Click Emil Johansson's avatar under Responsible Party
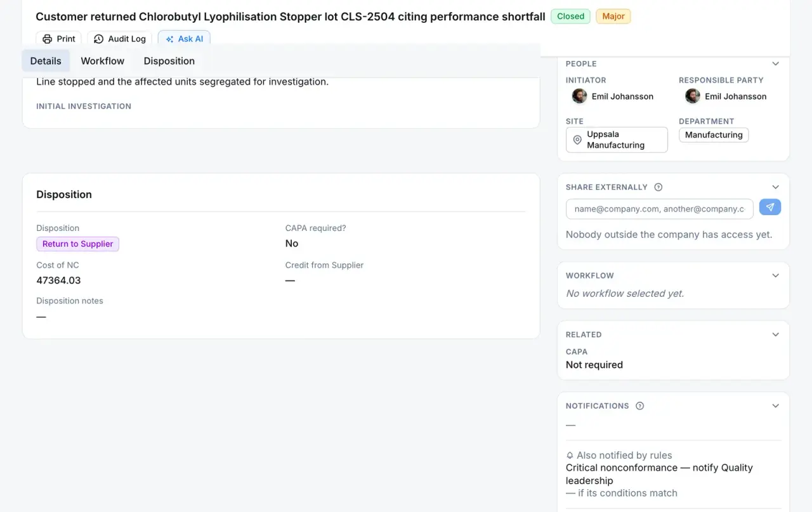Image resolution: width=812 pixels, height=512 pixels. 692,96
